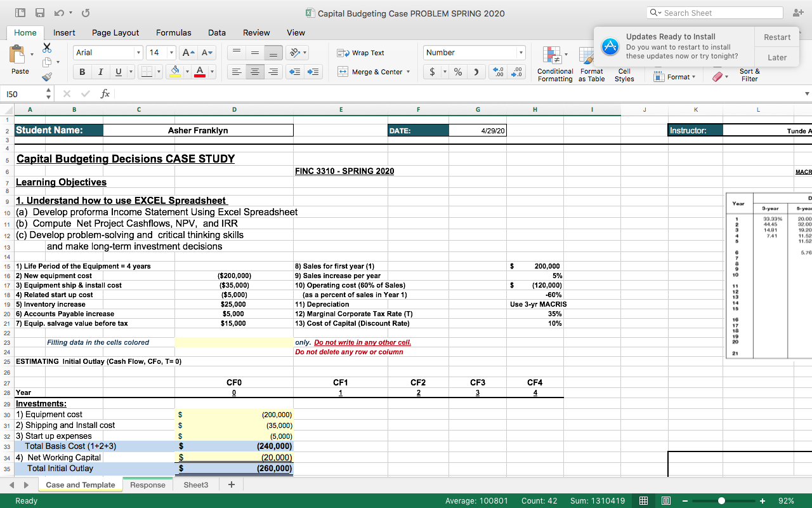Click the cell borders icon

147,72
